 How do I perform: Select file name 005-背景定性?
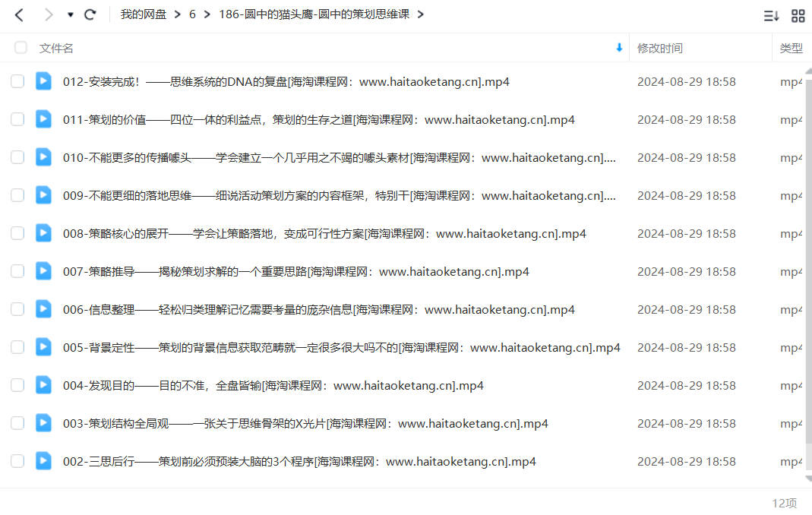click(341, 348)
